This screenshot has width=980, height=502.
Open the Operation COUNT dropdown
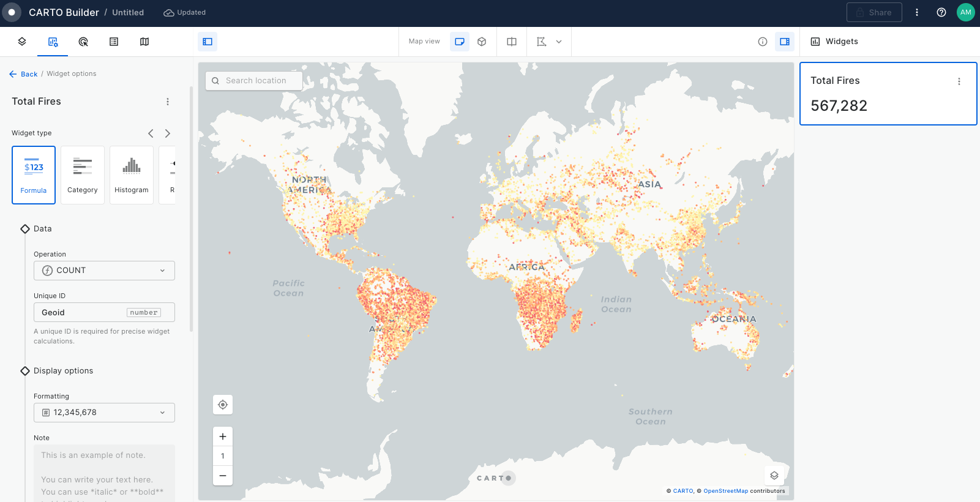pyautogui.click(x=104, y=271)
